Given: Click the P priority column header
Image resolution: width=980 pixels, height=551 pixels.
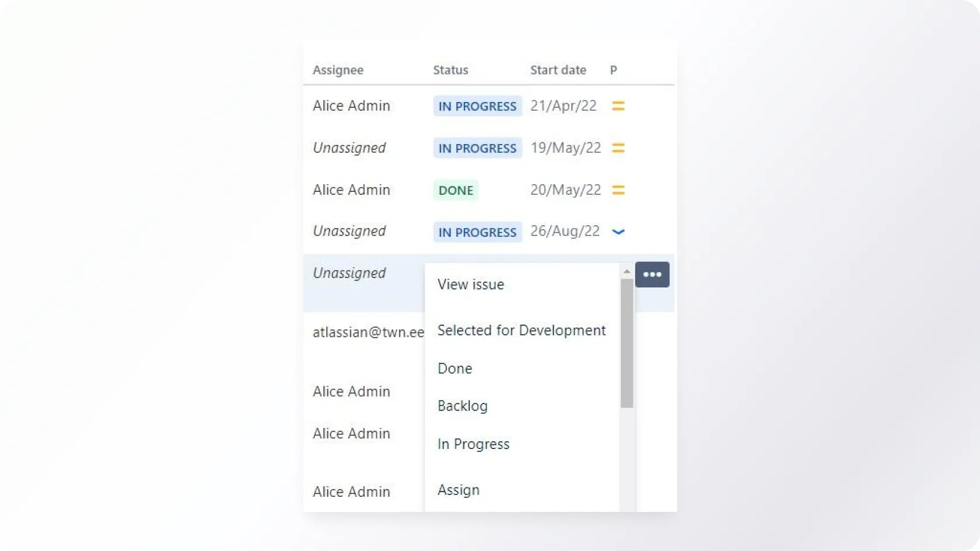Looking at the screenshot, I should (x=613, y=70).
